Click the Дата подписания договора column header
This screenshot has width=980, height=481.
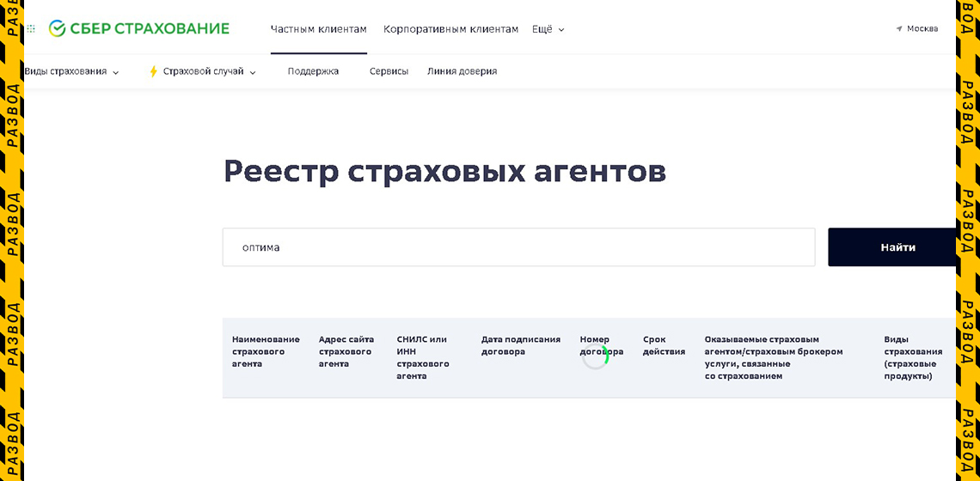tap(521, 345)
